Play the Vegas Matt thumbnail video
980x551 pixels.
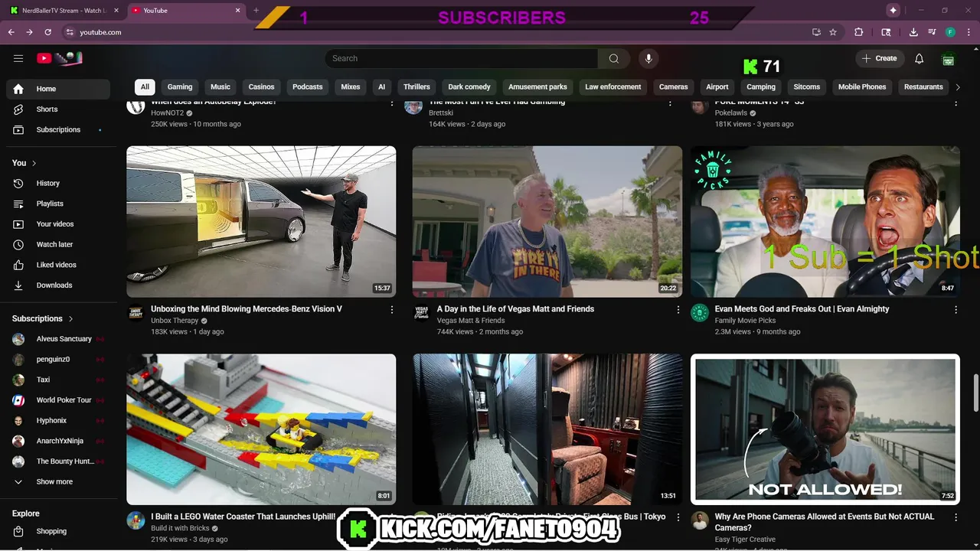(x=547, y=222)
